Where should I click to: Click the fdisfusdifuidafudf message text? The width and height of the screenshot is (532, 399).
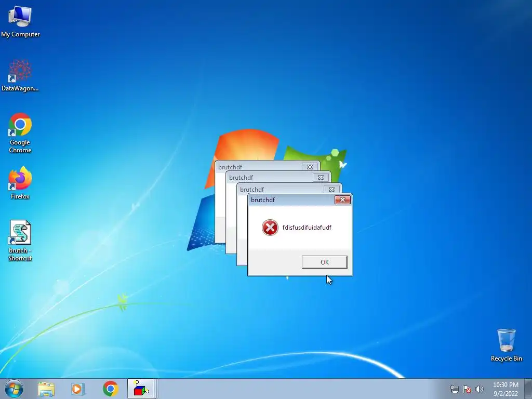[307, 228]
